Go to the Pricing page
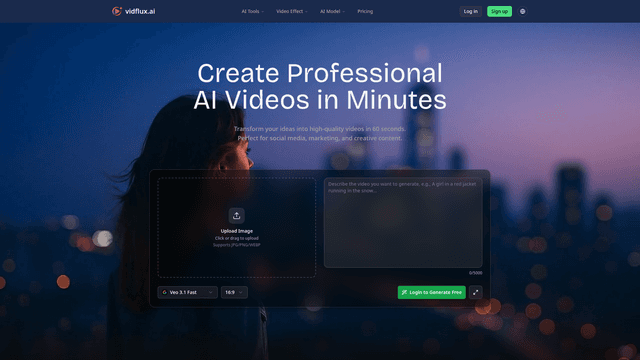Image resolution: width=640 pixels, height=360 pixels. 365,11
